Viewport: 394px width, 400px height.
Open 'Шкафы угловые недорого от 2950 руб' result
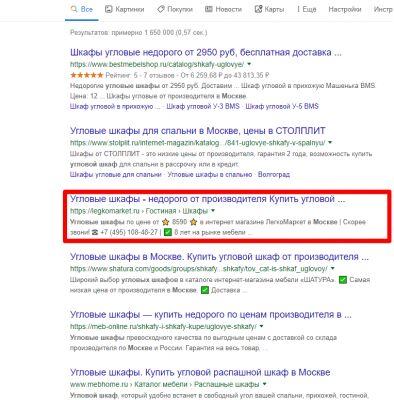click(x=206, y=52)
